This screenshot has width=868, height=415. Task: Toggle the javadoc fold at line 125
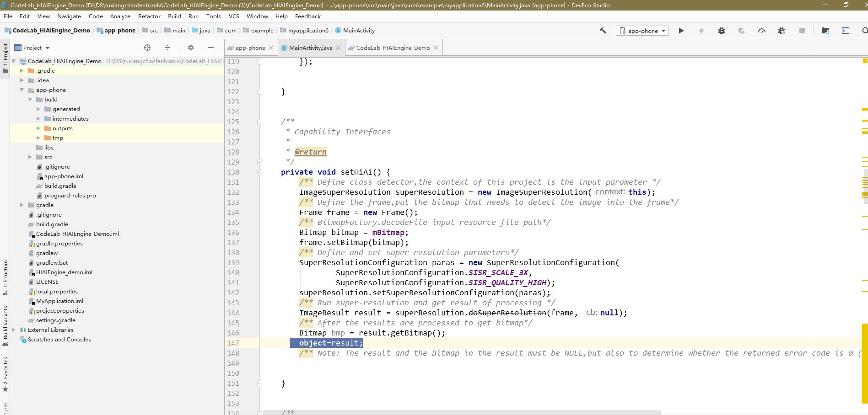259,122
